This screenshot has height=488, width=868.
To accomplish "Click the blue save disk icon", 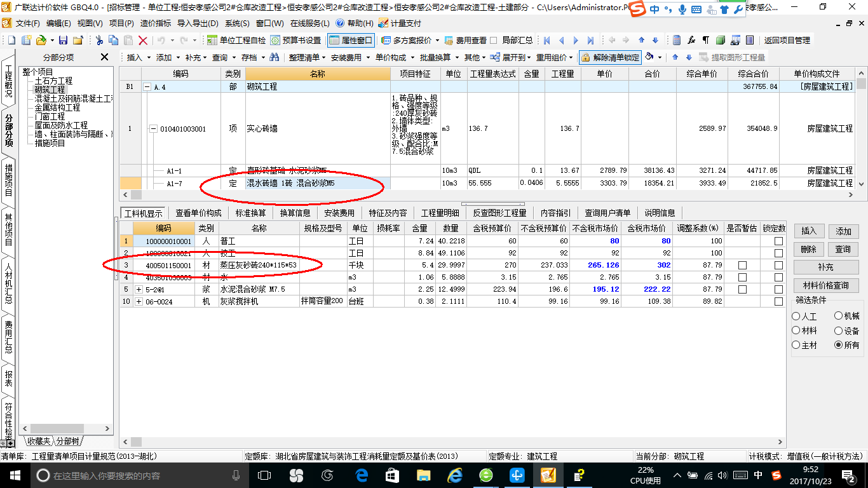I will [63, 40].
